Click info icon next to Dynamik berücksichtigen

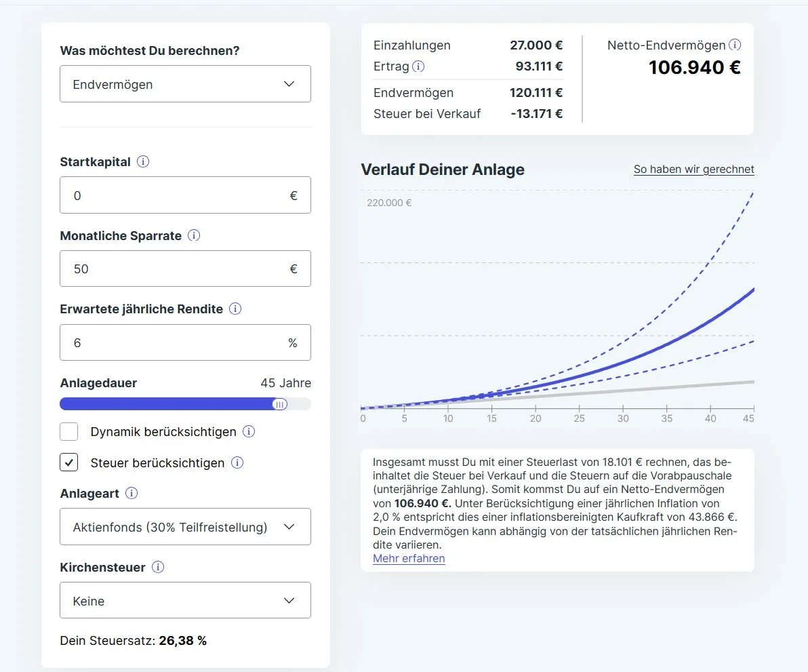coord(249,432)
